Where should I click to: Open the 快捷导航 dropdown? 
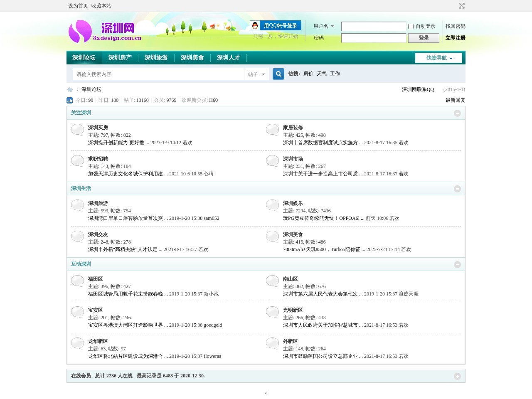(438, 58)
